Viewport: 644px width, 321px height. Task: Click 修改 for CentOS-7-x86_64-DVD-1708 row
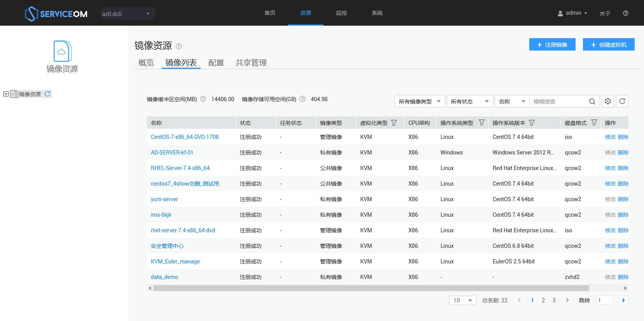coord(610,137)
